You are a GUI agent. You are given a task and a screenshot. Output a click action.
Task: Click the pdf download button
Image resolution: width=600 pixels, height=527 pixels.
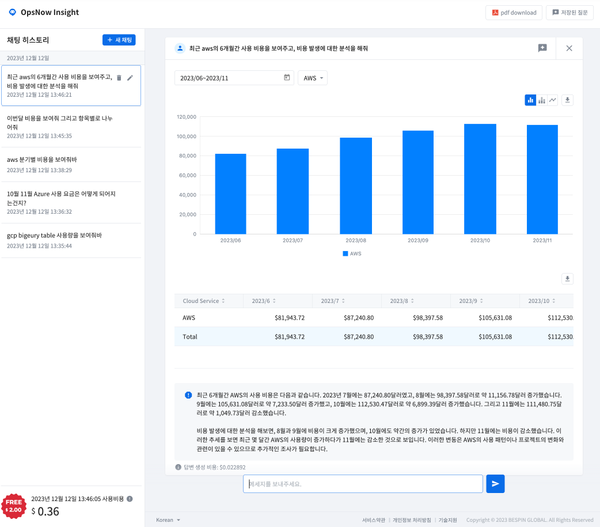tap(513, 13)
